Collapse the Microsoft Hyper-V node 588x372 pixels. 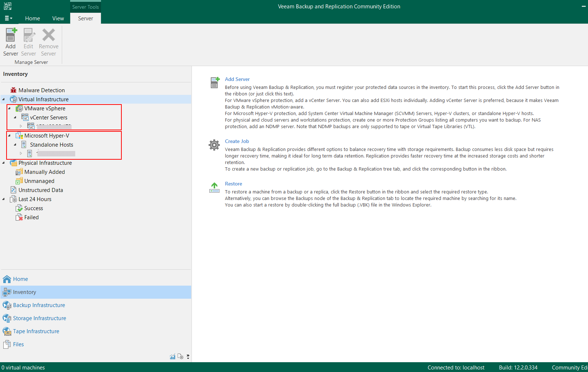click(x=9, y=135)
